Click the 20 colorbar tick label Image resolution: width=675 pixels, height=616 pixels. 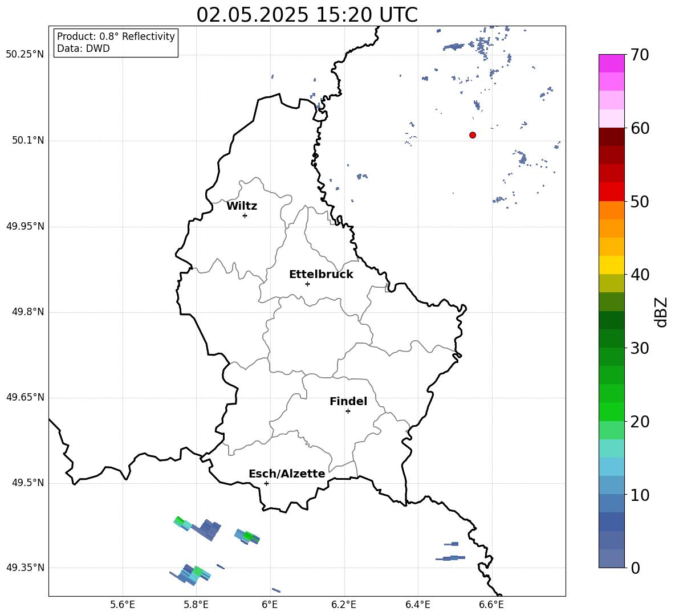(x=640, y=422)
